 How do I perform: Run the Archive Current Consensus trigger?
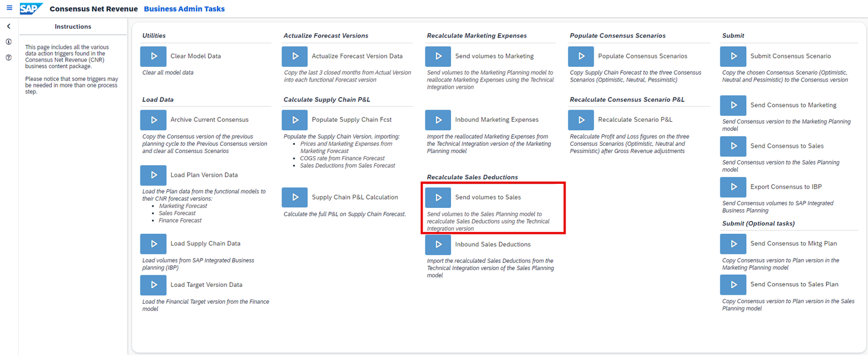pos(153,120)
